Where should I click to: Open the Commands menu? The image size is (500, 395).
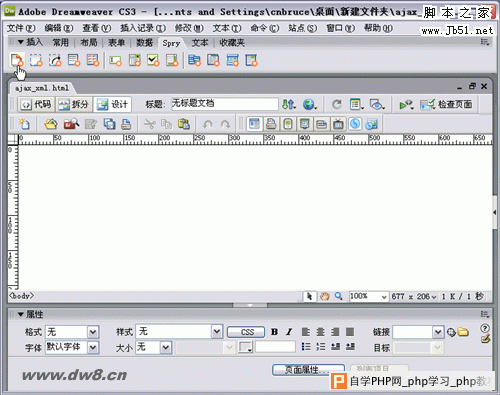265,28
